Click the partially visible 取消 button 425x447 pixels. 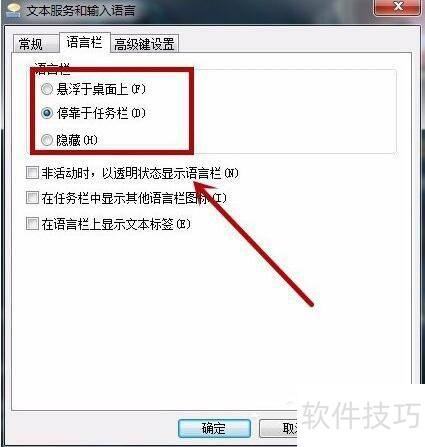click(278, 428)
